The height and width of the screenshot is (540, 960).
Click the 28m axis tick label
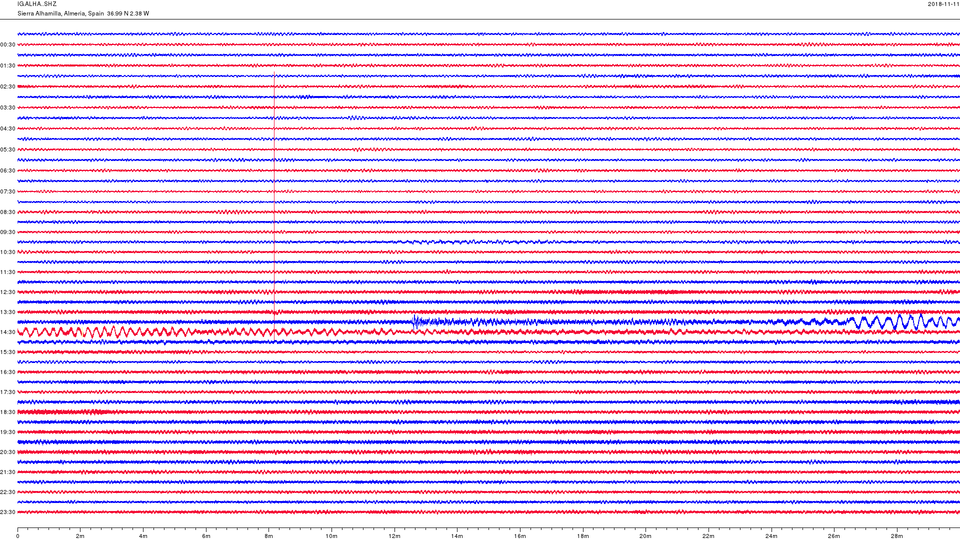coord(896,536)
